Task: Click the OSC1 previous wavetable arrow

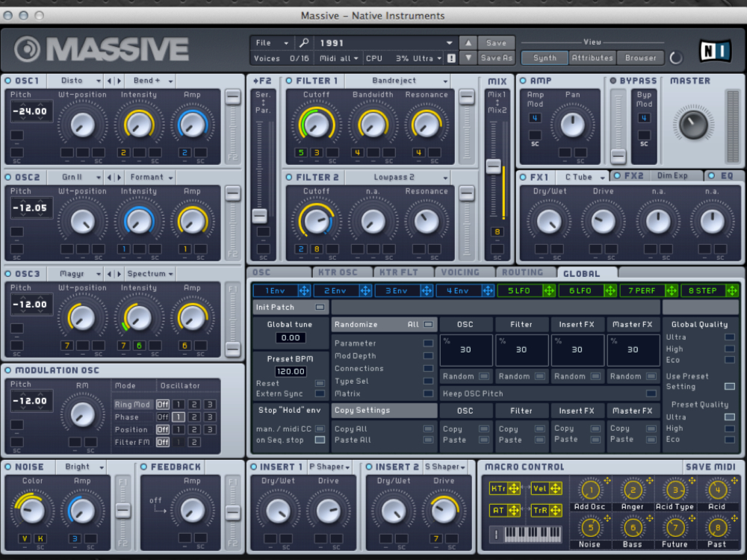Action: pyautogui.click(x=110, y=81)
